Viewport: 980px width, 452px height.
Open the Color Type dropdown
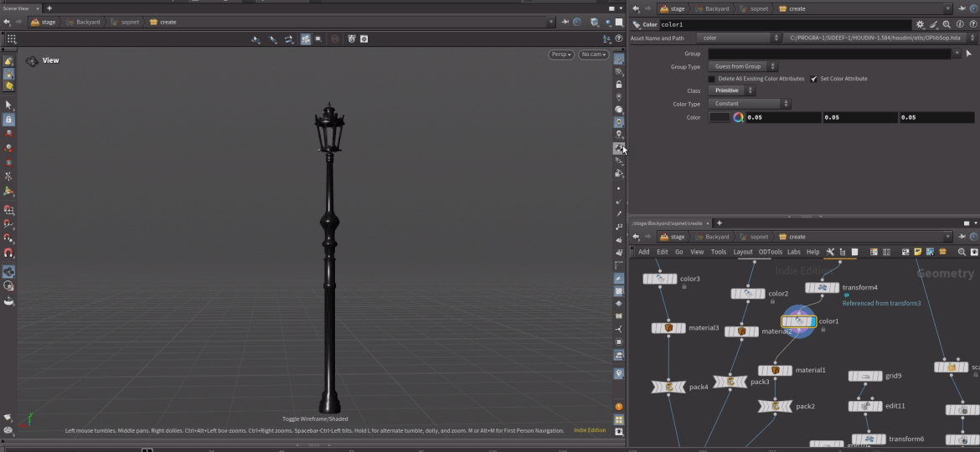pos(750,104)
